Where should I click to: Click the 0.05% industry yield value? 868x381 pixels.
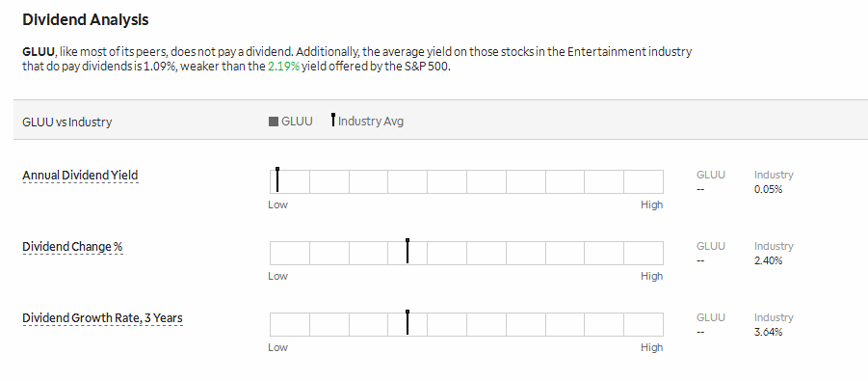[769, 190]
